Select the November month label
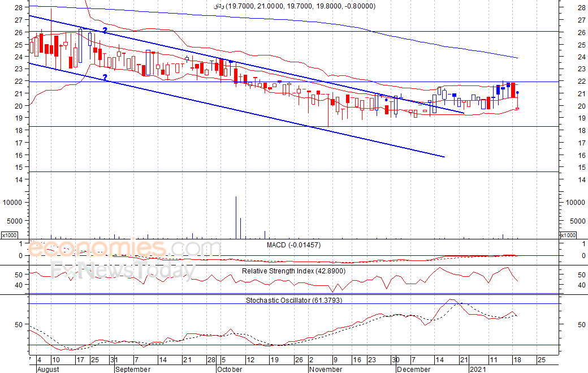Viewport: 588px width, 373px height. [x=326, y=369]
